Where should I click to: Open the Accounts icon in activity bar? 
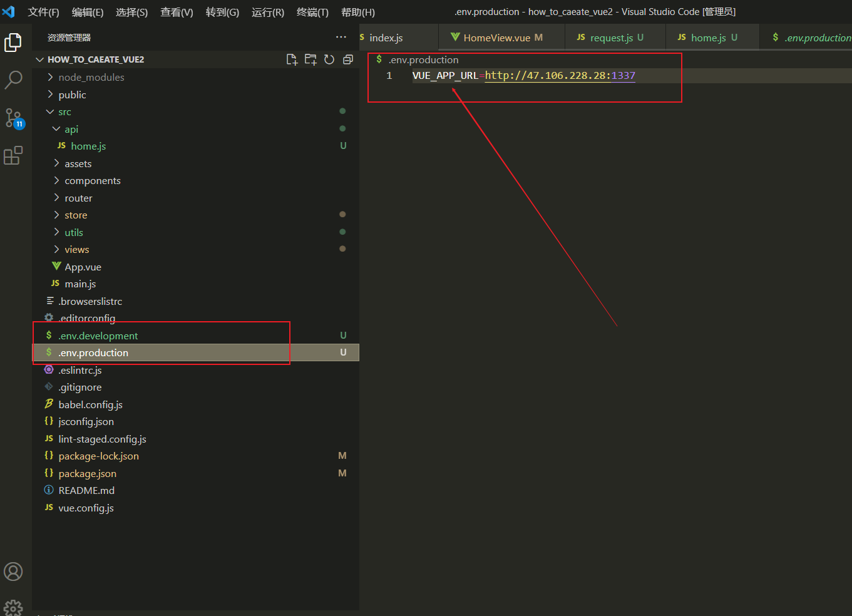click(13, 572)
